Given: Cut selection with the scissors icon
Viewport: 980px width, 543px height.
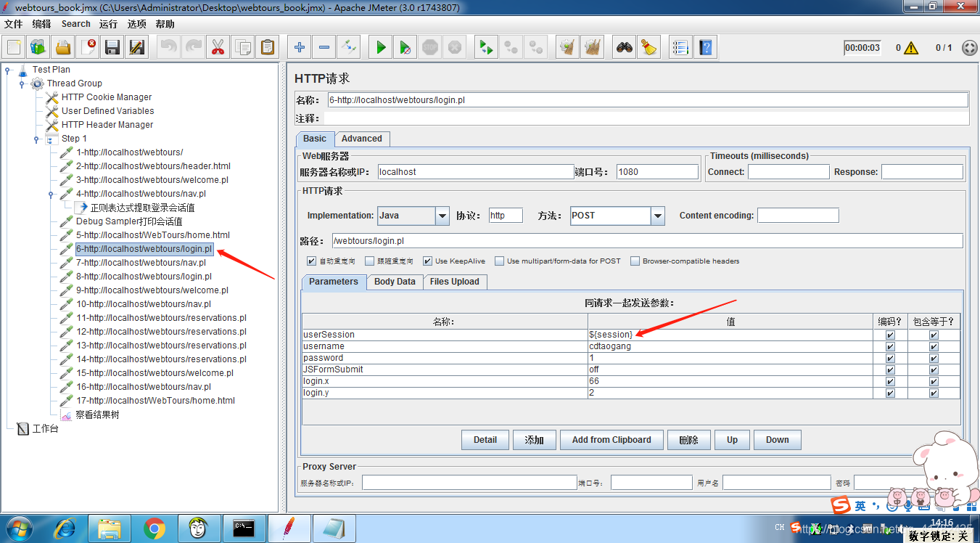Looking at the screenshot, I should click(x=218, y=48).
